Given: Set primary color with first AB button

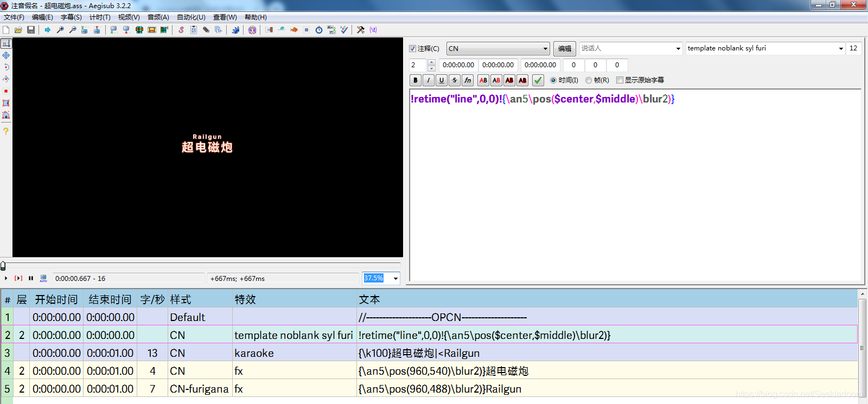Looking at the screenshot, I should tap(483, 80).
